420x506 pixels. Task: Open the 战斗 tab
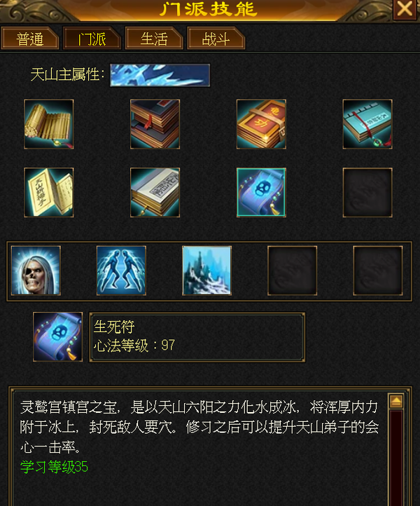[216, 39]
